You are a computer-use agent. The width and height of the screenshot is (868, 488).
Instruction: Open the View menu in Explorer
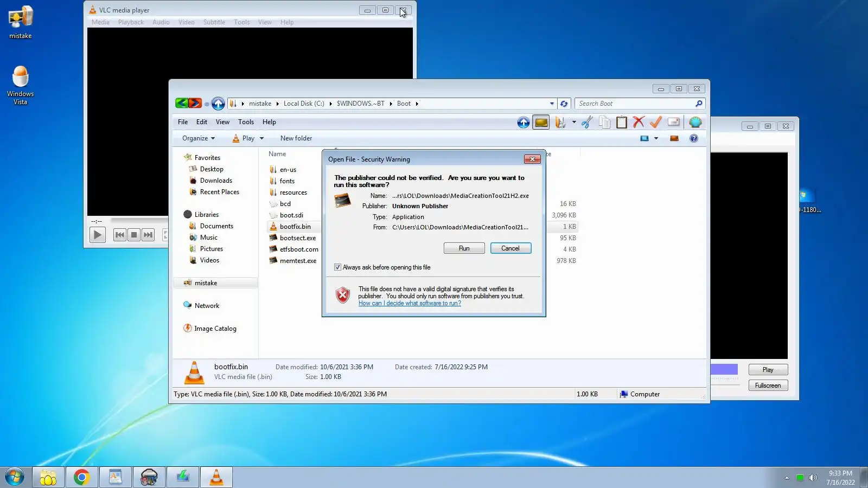coord(222,122)
